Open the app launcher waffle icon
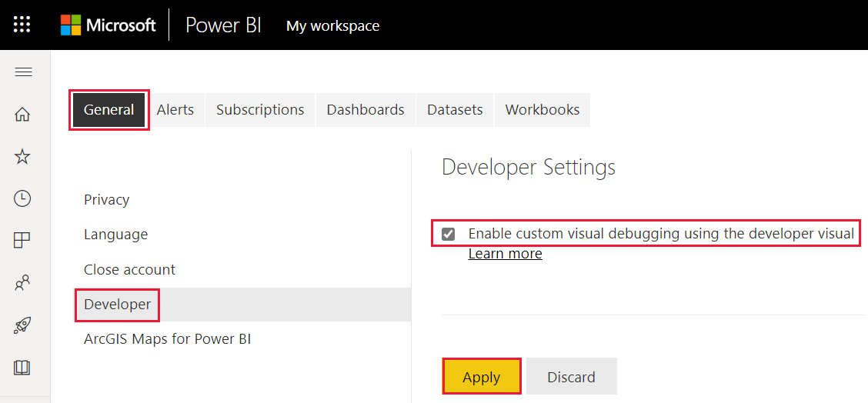The width and height of the screenshot is (868, 403). click(x=22, y=25)
